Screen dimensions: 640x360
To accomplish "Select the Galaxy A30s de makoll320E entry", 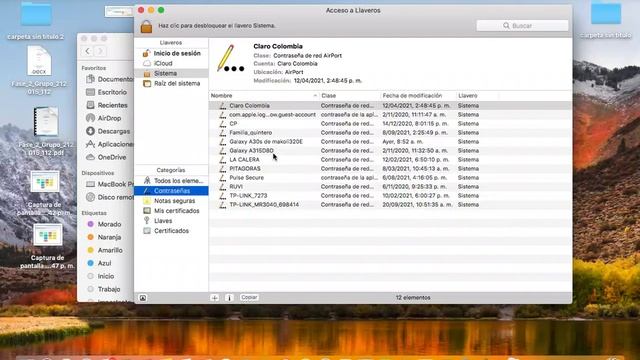I will (x=390, y=142).
